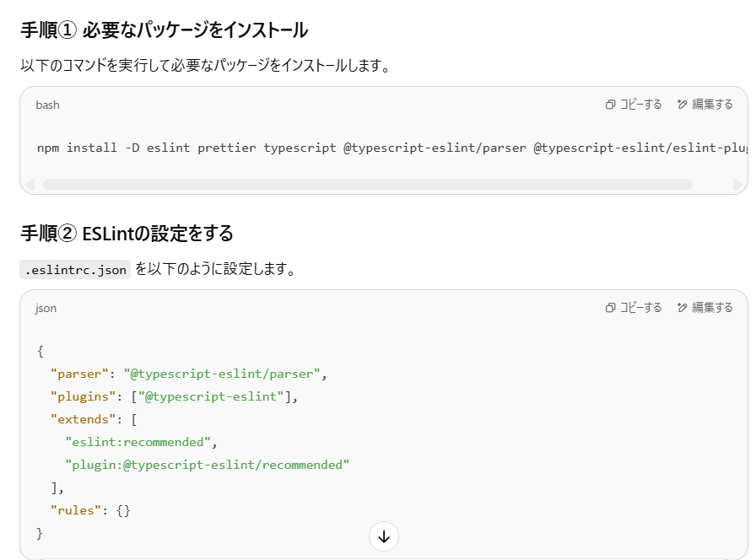Screen dimensions: 756x560
Task: Click the right scroll arrow of the bash block
Action: 738,184
